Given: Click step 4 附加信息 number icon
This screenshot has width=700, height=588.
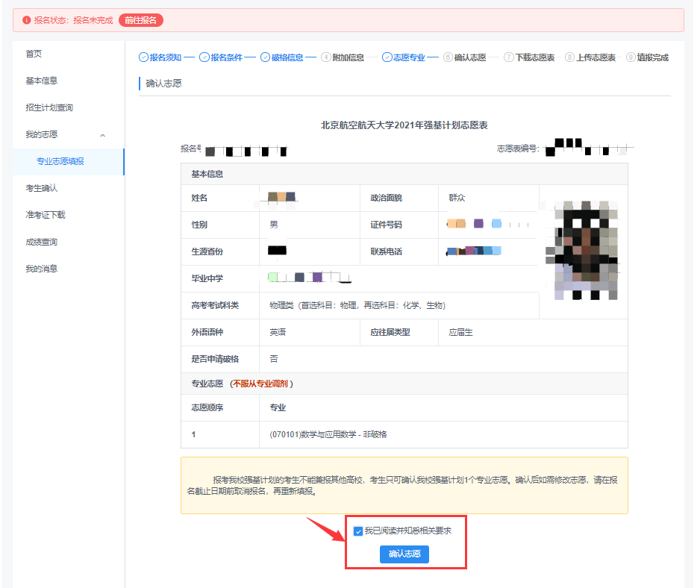Looking at the screenshot, I should coord(326,57).
